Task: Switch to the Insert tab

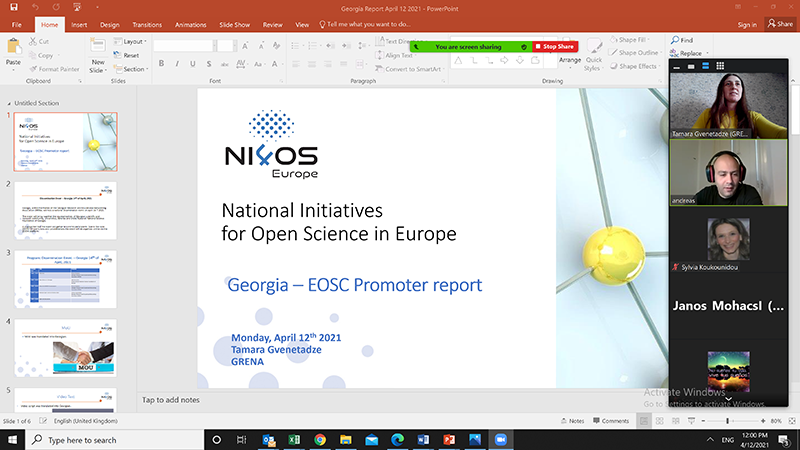Action: [79, 24]
